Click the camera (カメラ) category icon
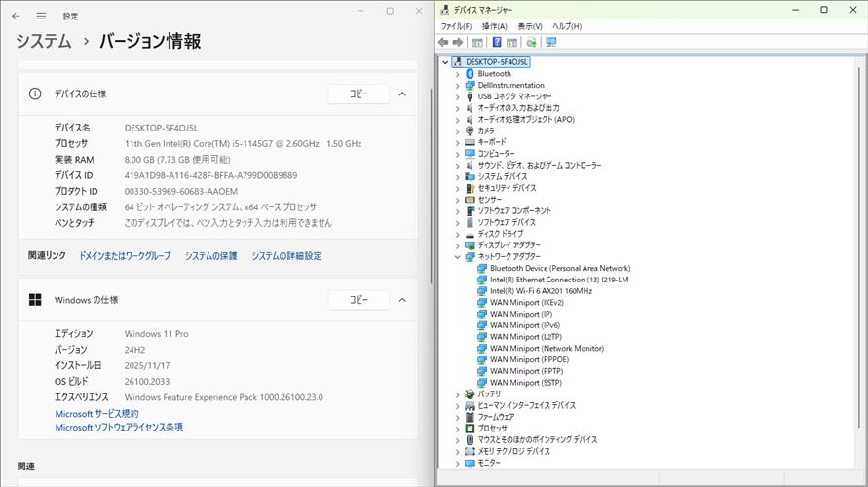The image size is (868, 487). [470, 131]
